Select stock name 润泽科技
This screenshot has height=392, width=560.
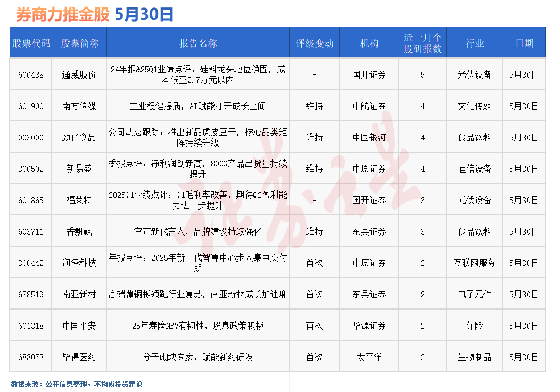(79, 263)
